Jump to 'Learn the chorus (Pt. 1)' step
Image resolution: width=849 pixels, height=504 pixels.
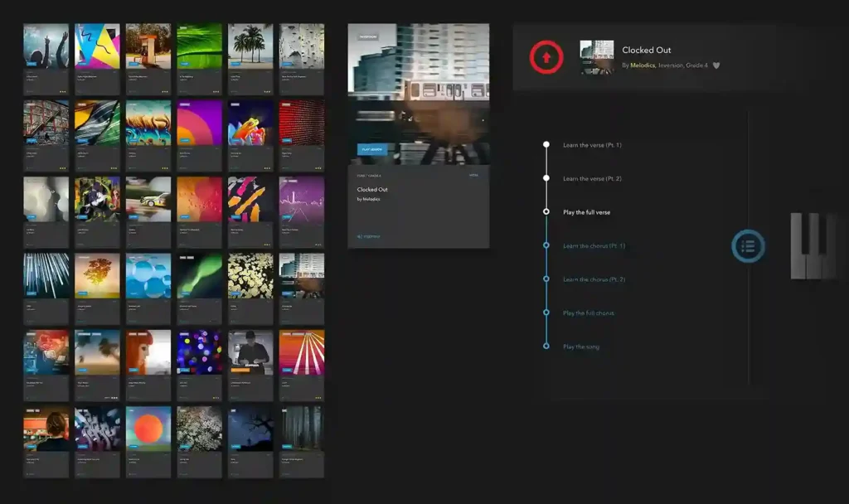click(594, 246)
